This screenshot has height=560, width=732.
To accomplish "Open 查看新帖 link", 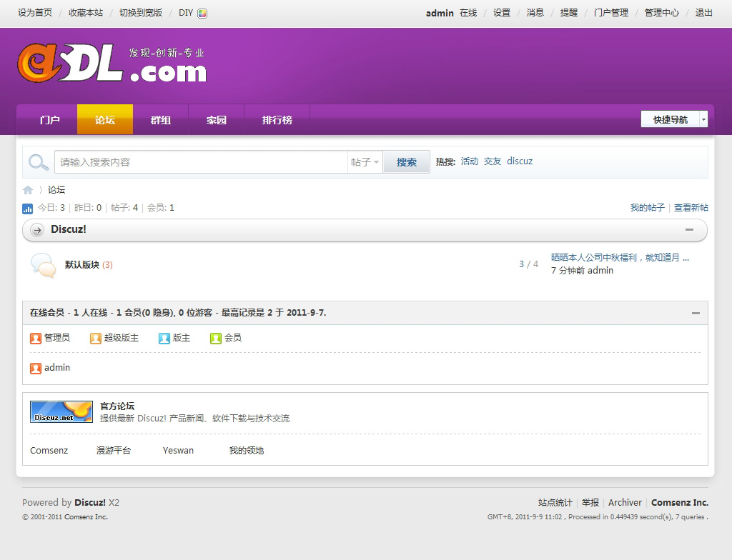I will click(691, 208).
